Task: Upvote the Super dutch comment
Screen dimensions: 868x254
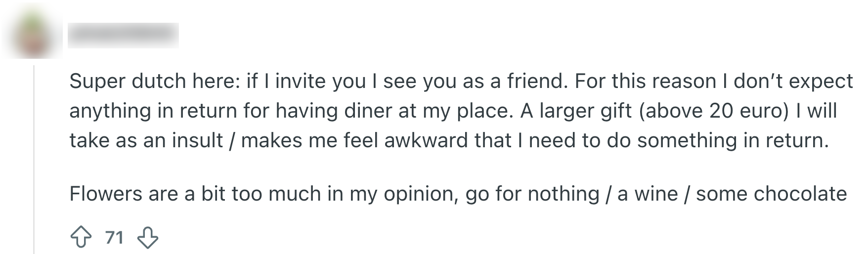Action: tap(81, 238)
